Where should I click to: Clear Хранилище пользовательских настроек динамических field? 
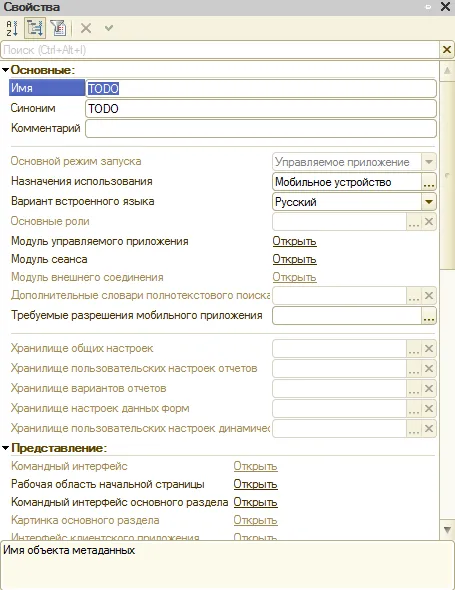[x=429, y=429]
